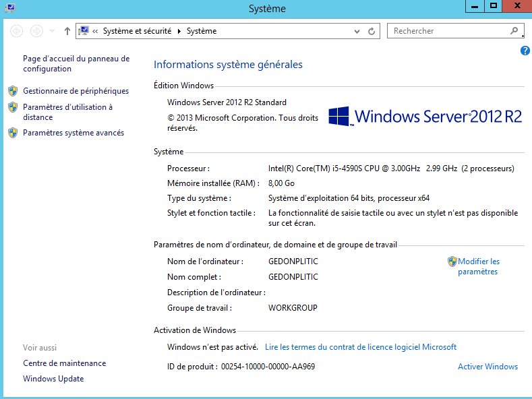The width and height of the screenshot is (532, 399).
Task: Click the Back navigation arrow
Action: [16, 31]
